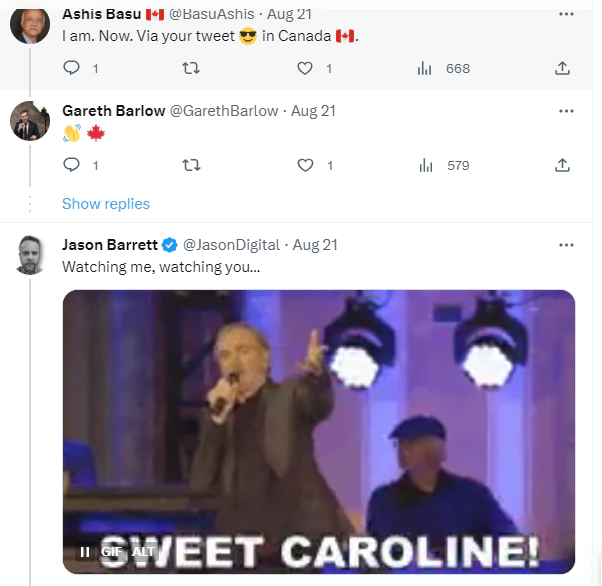Viewport: 602px width, 586px height.
Task: Open more options for Gareth Barlow's tweet
Action: tap(567, 111)
